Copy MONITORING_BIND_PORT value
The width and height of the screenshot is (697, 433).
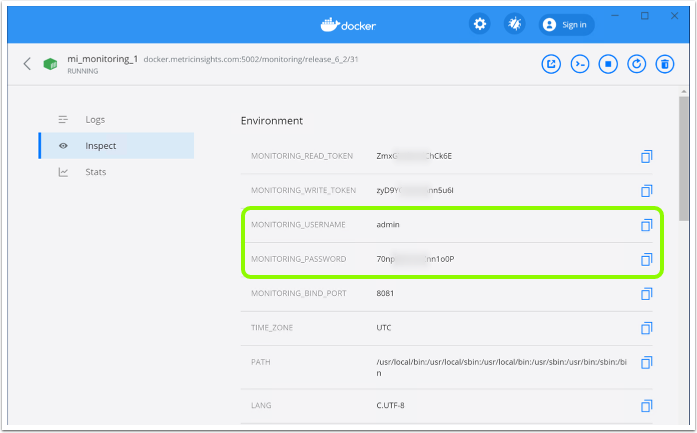(x=646, y=294)
